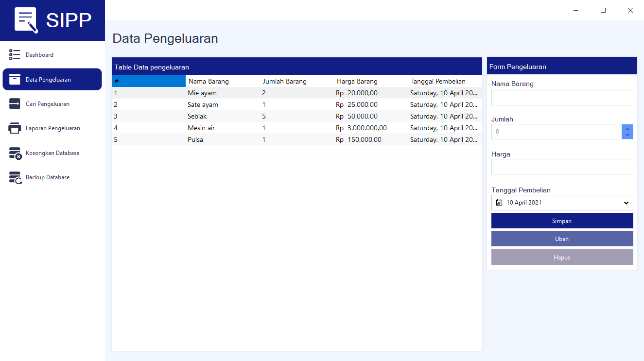Click the Backup Database icon
Image resolution: width=644 pixels, height=361 pixels.
[15, 177]
